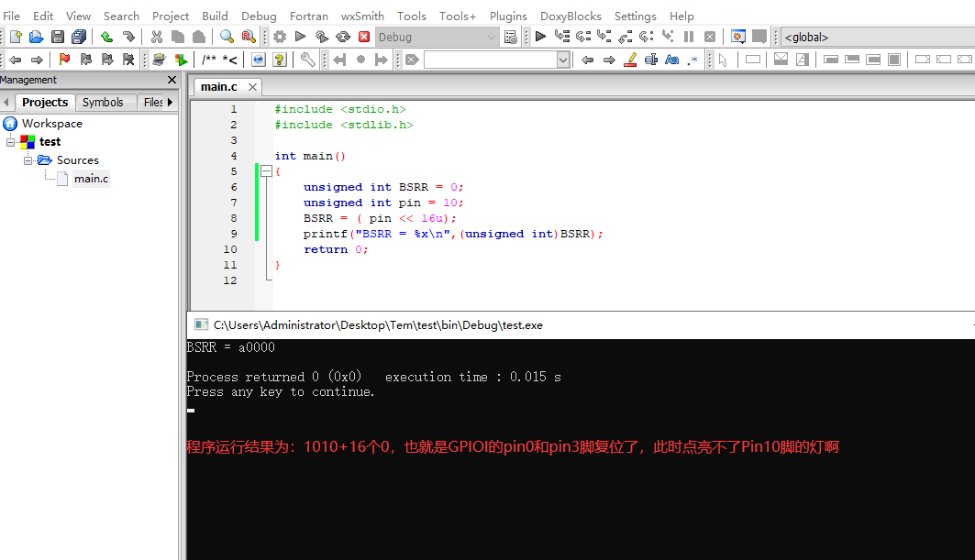Select main.c in the project tree
The image size is (975, 560).
91,179
